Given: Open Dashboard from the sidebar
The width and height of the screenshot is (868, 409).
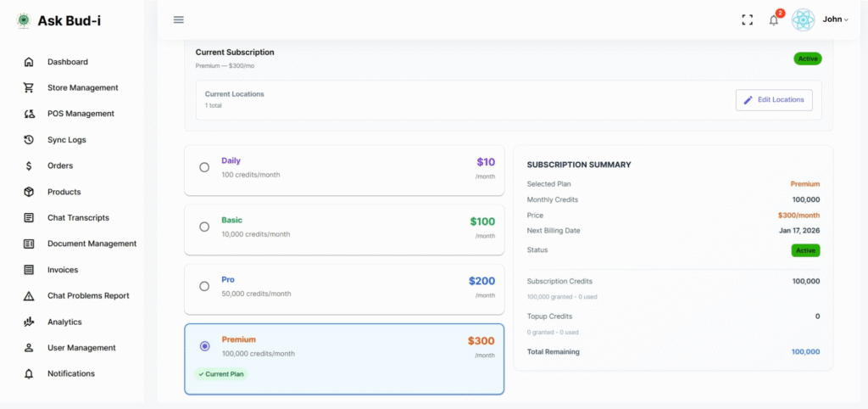Looking at the screenshot, I should pos(67,62).
